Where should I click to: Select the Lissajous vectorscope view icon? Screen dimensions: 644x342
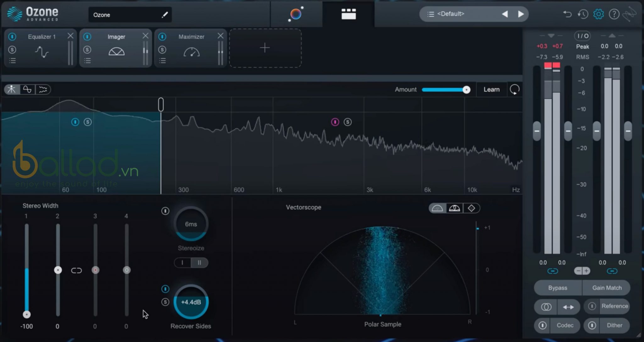[x=471, y=208]
